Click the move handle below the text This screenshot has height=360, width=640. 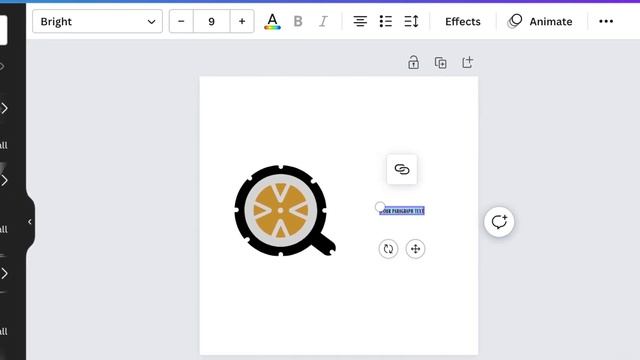pos(416,249)
